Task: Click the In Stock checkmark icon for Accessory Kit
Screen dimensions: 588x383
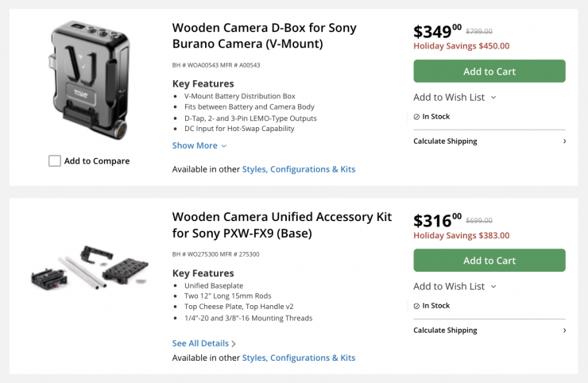Action: [x=416, y=306]
